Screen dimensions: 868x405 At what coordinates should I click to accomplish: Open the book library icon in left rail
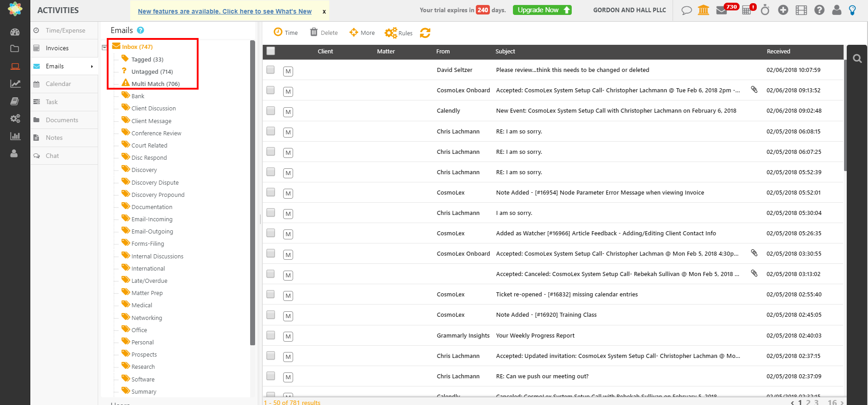(15, 101)
